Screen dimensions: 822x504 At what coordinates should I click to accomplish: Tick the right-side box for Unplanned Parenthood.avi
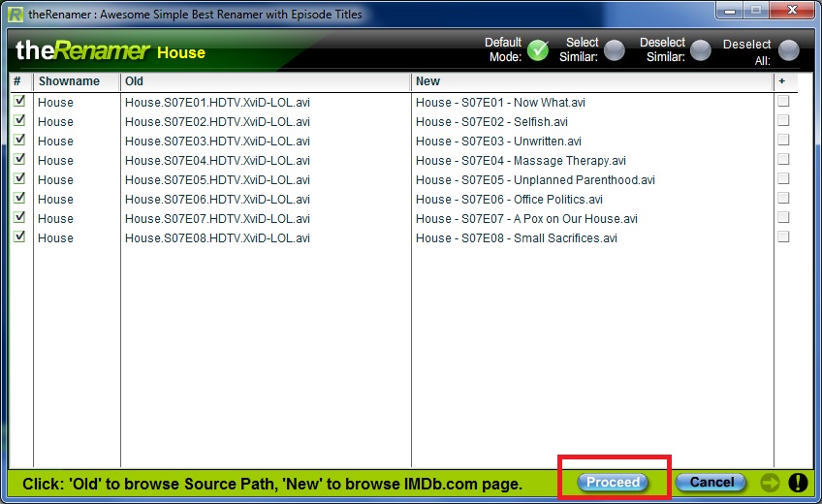tap(783, 178)
